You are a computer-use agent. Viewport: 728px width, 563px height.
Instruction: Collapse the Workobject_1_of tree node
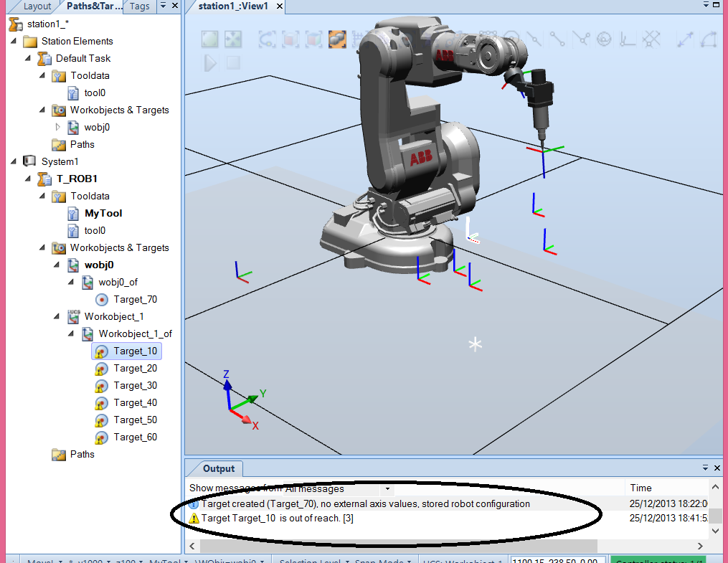70,333
